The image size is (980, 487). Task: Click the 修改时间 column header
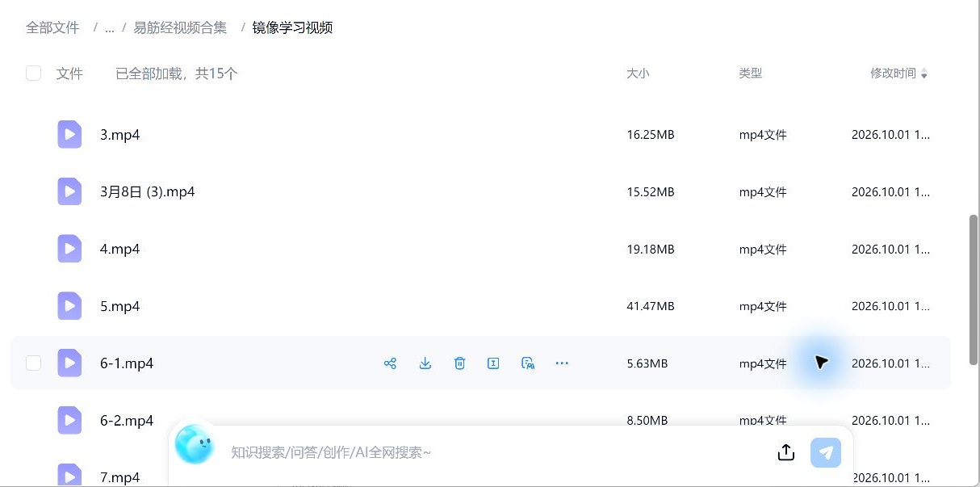point(893,73)
